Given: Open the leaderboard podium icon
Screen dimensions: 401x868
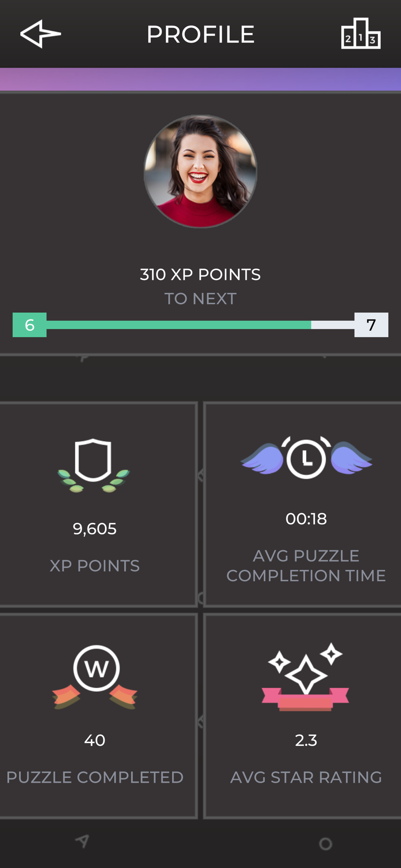Looking at the screenshot, I should [361, 34].
